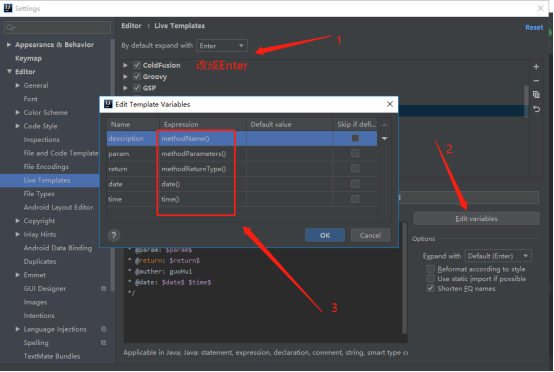Open help in Edit Template Variables dialog
Screen dimensions: 554x372
(x=114, y=235)
